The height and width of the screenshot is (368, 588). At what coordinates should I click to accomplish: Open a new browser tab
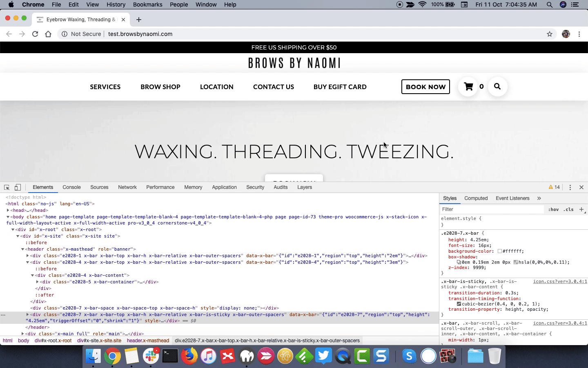pos(139,20)
